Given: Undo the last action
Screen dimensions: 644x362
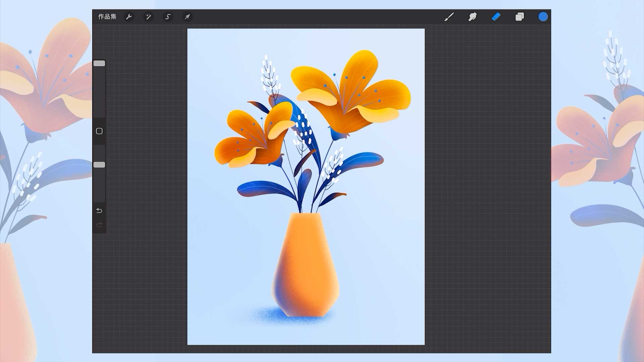Looking at the screenshot, I should click(x=99, y=210).
